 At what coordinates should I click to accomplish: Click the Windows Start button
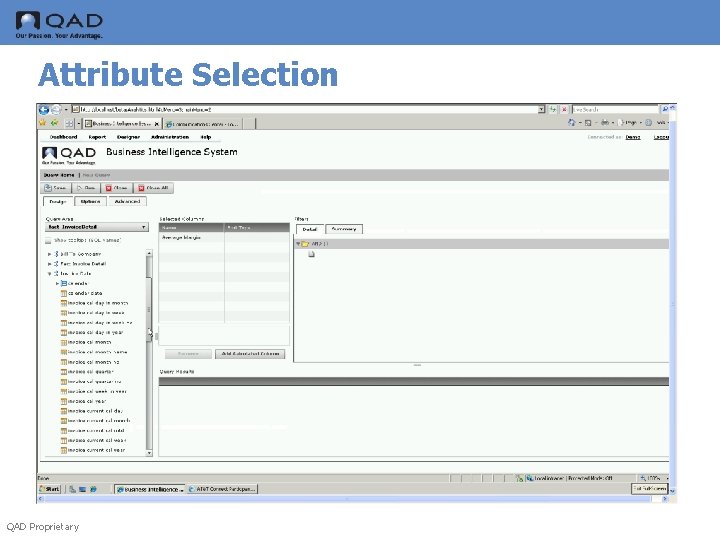[x=50, y=489]
